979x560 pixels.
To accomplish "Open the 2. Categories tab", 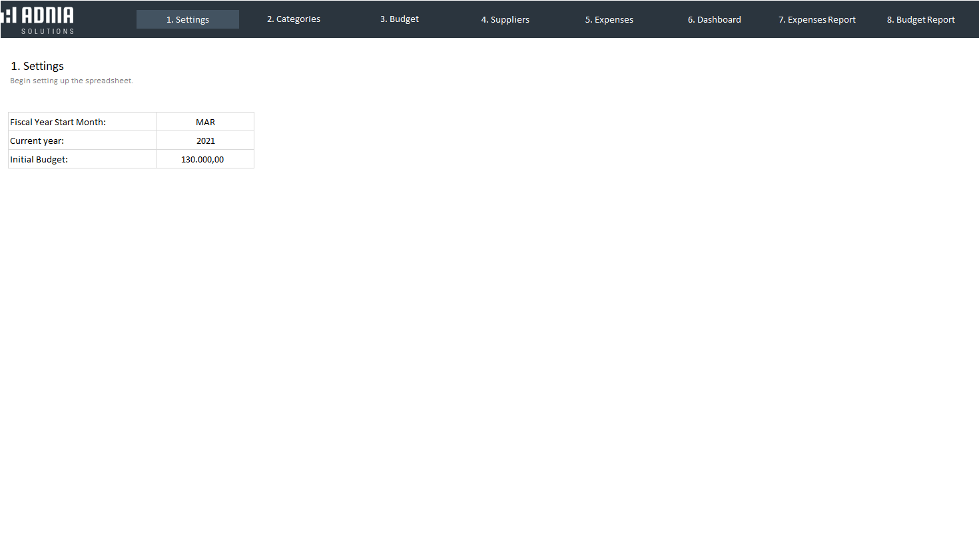I will (x=293, y=19).
